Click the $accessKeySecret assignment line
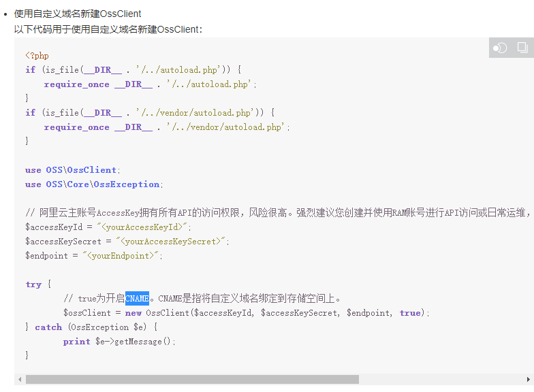The width and height of the screenshot is (534, 392). pyautogui.click(x=127, y=241)
